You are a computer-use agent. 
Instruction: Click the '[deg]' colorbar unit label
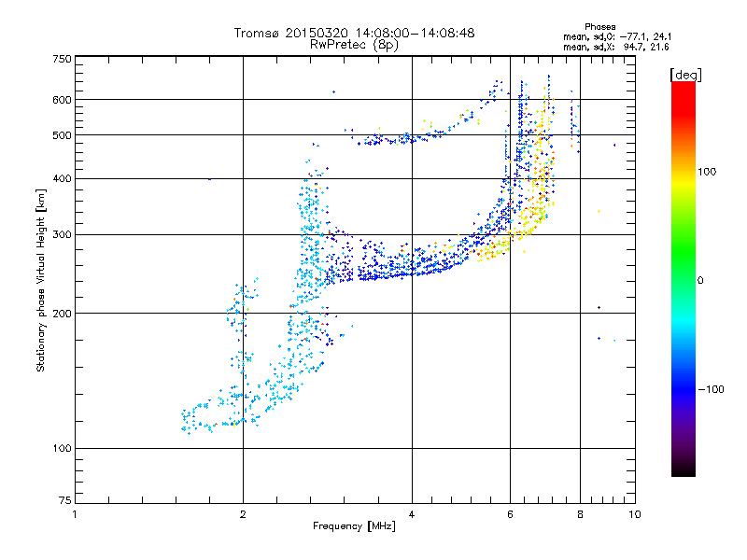click(685, 75)
